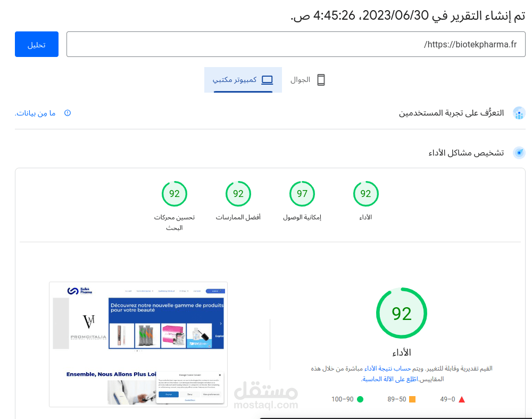Focus the URL field containing biotekpharma.fr
532x419 pixels.
296,45
